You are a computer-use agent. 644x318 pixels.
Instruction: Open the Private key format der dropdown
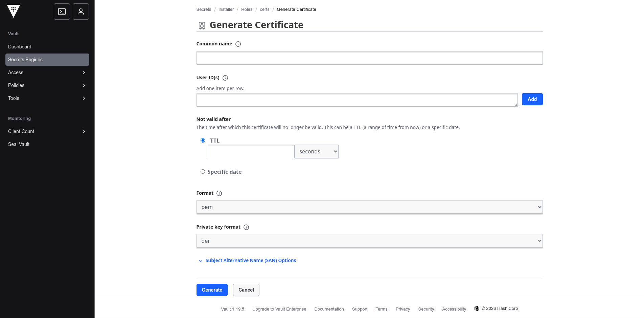(x=369, y=241)
